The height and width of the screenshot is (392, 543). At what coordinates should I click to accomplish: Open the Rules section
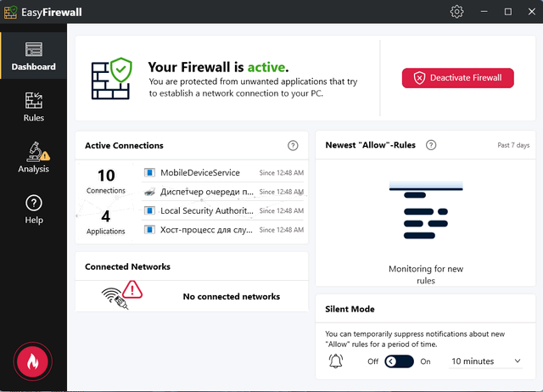coord(34,107)
